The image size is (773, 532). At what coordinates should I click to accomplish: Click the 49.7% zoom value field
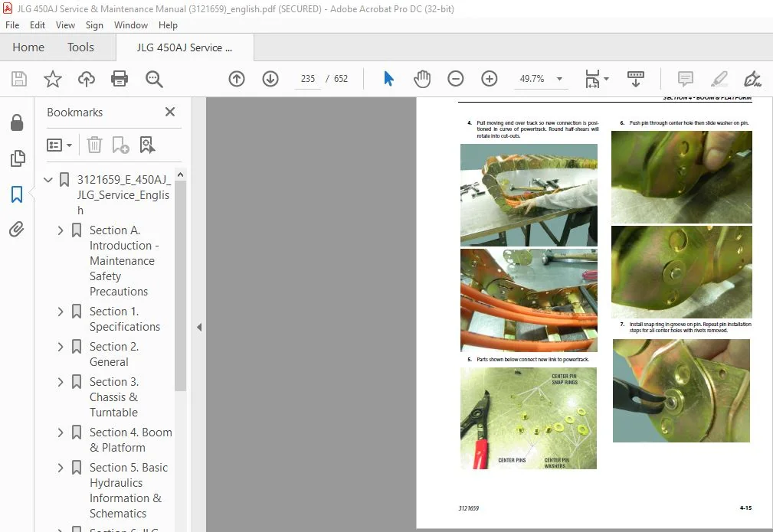(x=532, y=79)
